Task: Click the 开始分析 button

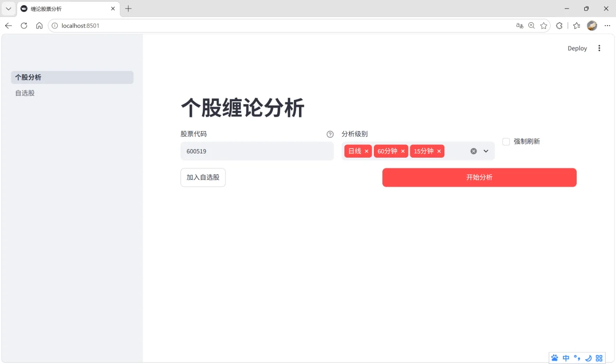Action: [480, 178]
